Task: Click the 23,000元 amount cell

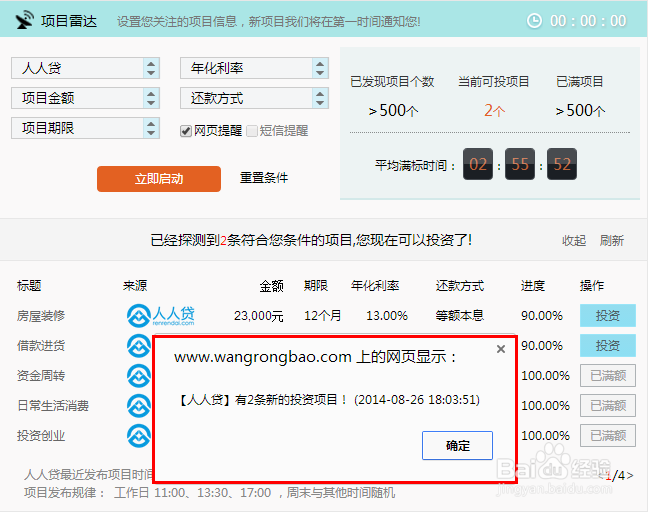Action: tap(259, 316)
